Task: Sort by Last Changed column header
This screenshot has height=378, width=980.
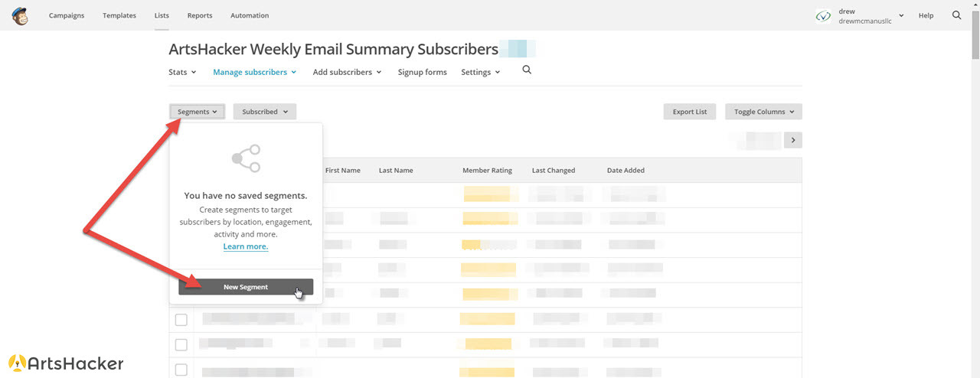Action: pyautogui.click(x=554, y=171)
